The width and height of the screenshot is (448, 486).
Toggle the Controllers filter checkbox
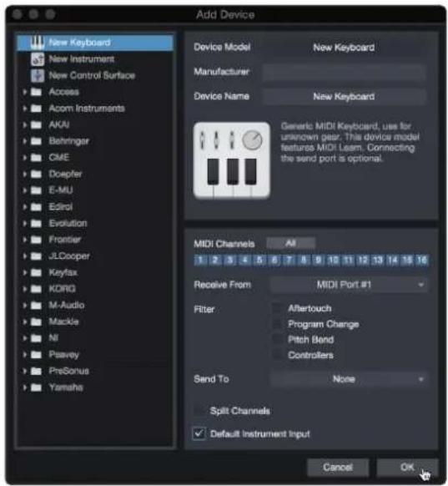coord(278,355)
